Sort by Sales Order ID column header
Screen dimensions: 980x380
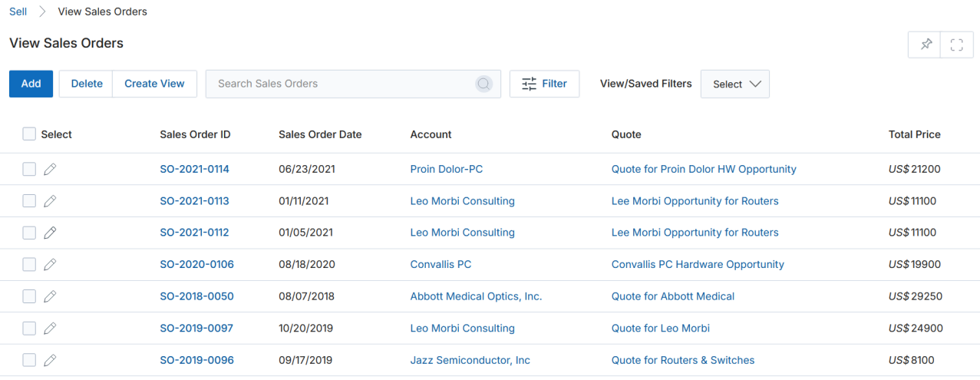[x=195, y=134]
